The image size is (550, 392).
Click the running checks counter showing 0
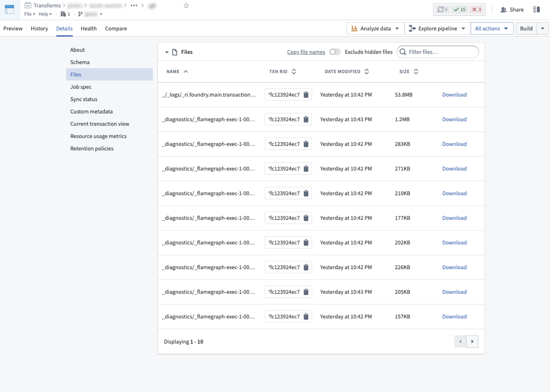[x=442, y=9]
